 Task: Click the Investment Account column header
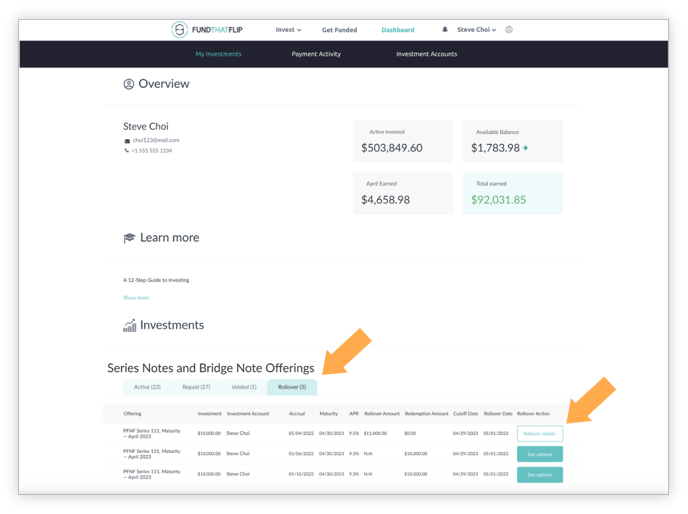click(248, 413)
